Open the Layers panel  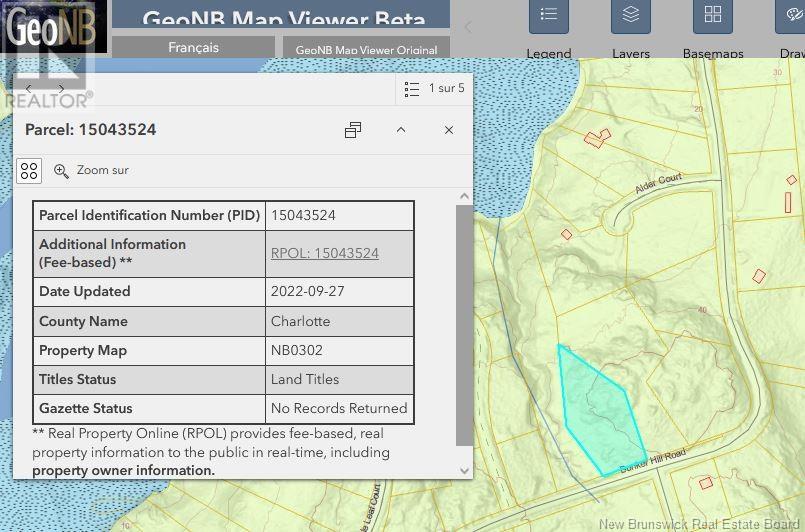pyautogui.click(x=630, y=16)
